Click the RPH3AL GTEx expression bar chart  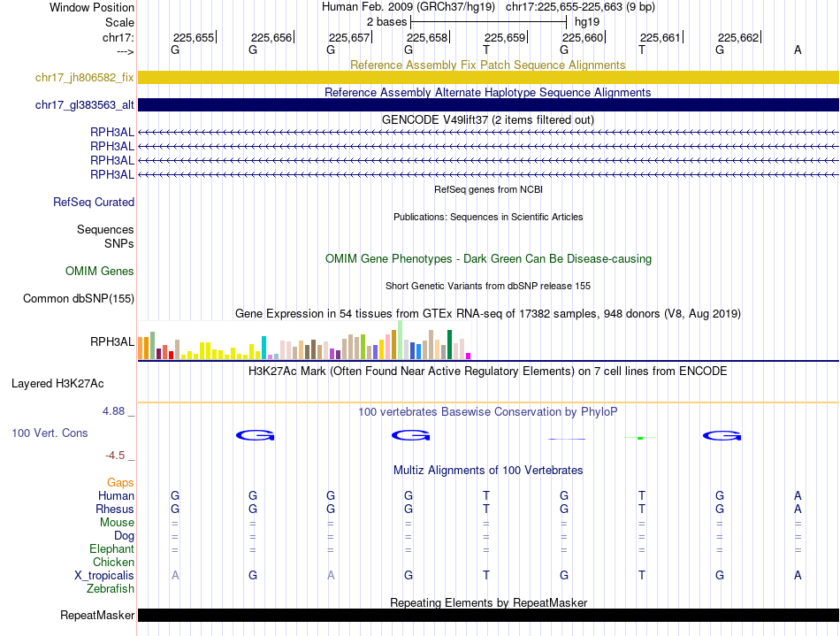tap(304, 341)
